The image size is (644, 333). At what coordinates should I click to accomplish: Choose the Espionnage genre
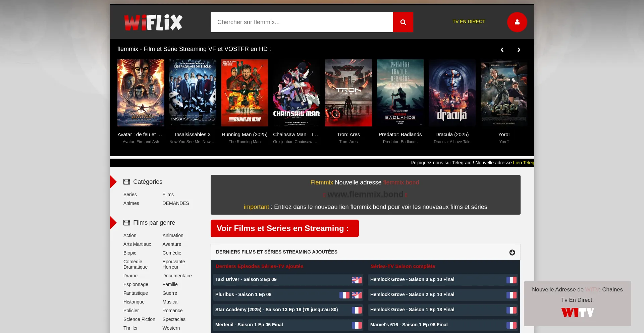click(x=136, y=284)
